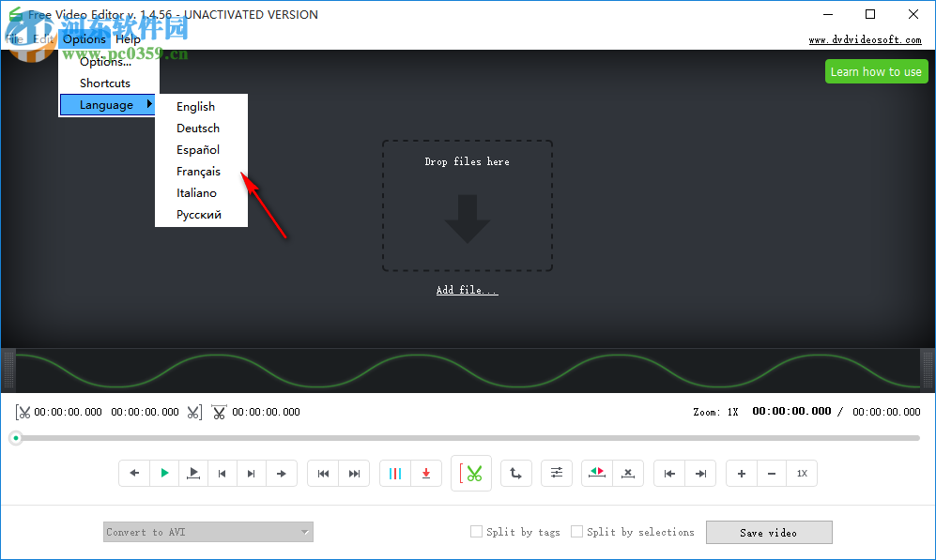Click the Play button
Image resolution: width=936 pixels, height=560 pixels.
(x=164, y=474)
